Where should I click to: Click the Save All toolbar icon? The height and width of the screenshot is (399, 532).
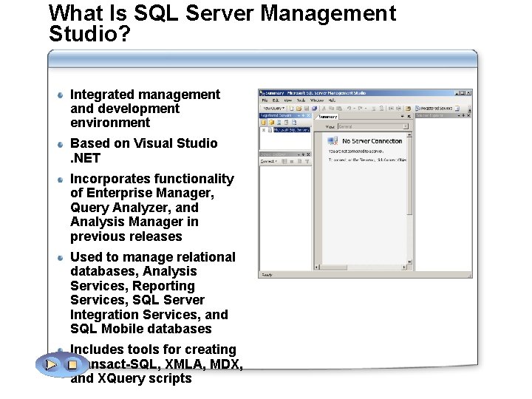(314, 109)
